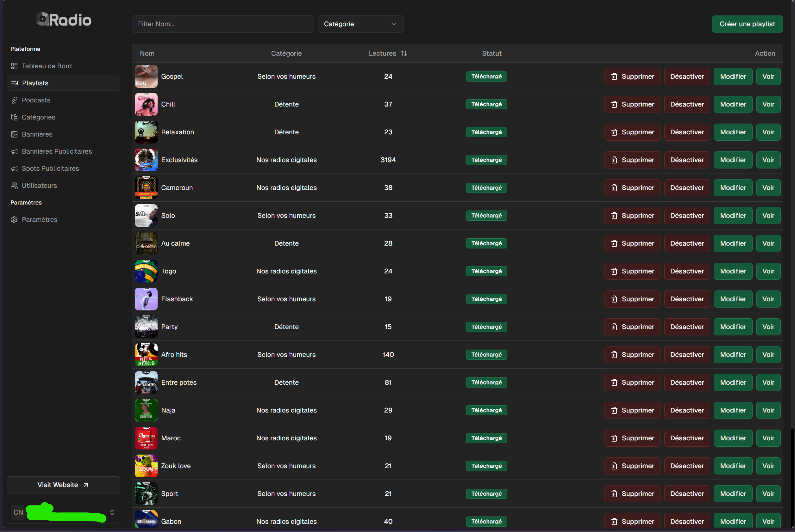Click the Exclusivités playlist cover thumbnail

pos(146,160)
